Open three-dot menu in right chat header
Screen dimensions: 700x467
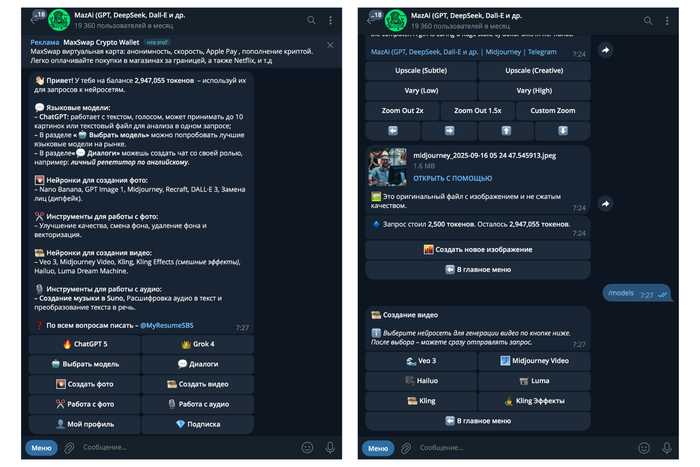(667, 21)
